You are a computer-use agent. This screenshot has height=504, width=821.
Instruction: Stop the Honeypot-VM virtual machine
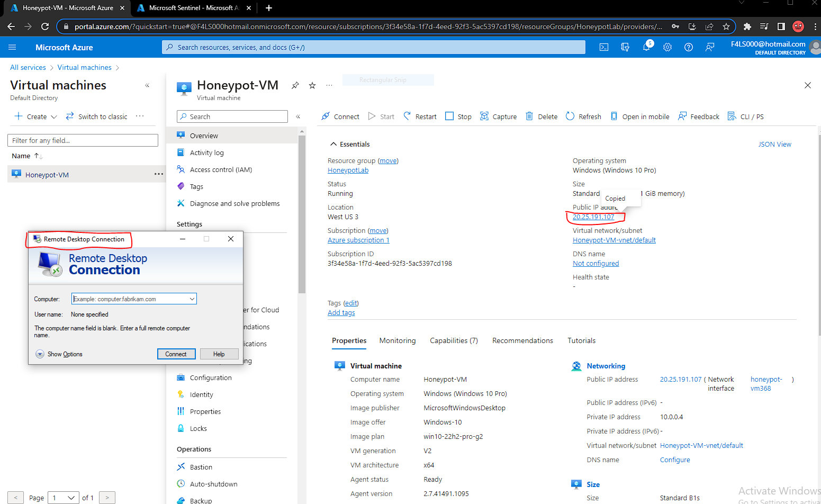coord(458,116)
